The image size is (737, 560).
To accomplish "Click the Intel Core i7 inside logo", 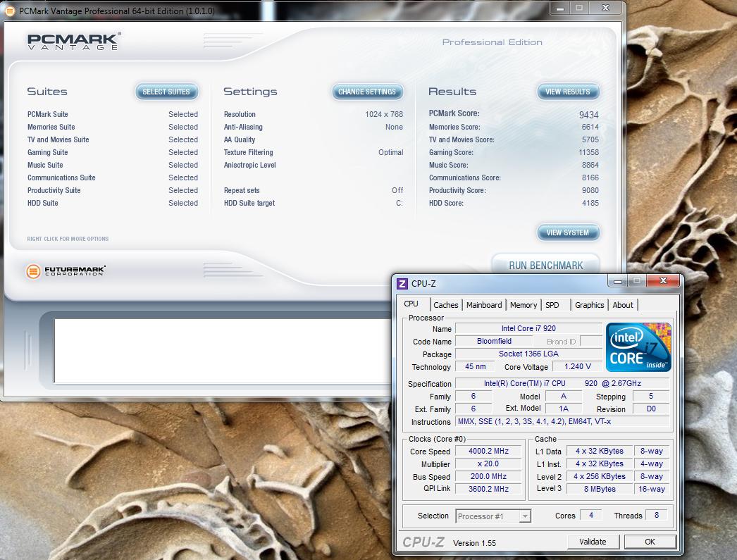I will pyautogui.click(x=638, y=347).
